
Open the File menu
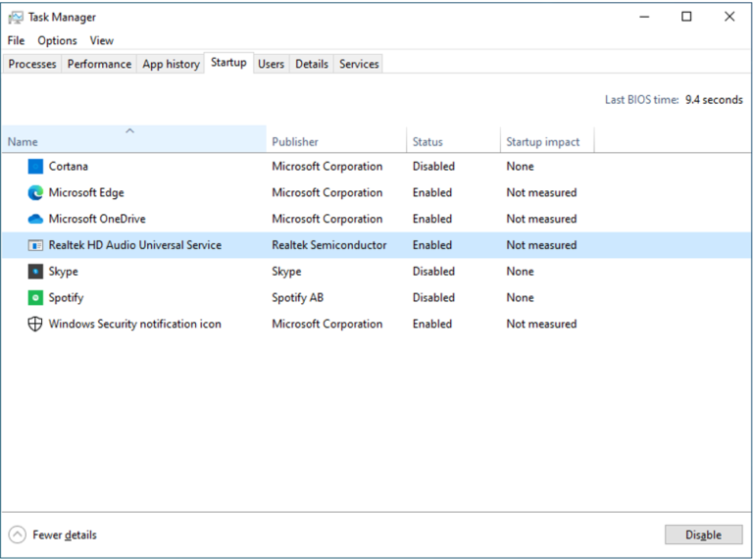coord(16,41)
